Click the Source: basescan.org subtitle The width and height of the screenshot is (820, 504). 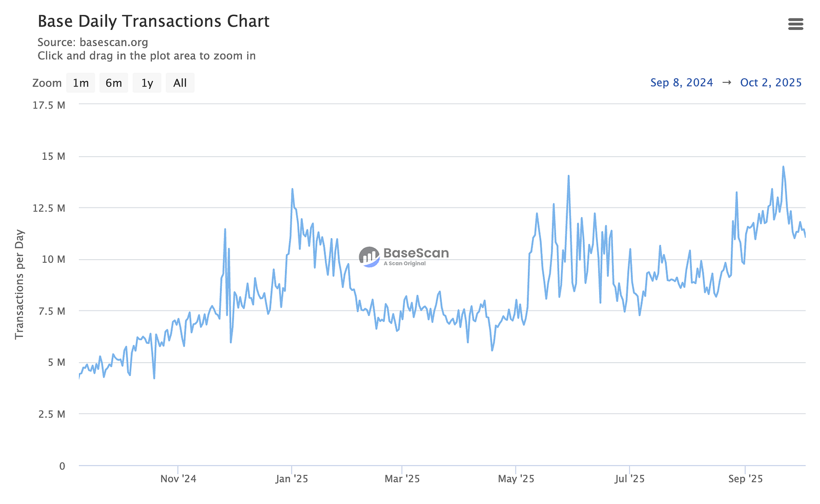[93, 43]
